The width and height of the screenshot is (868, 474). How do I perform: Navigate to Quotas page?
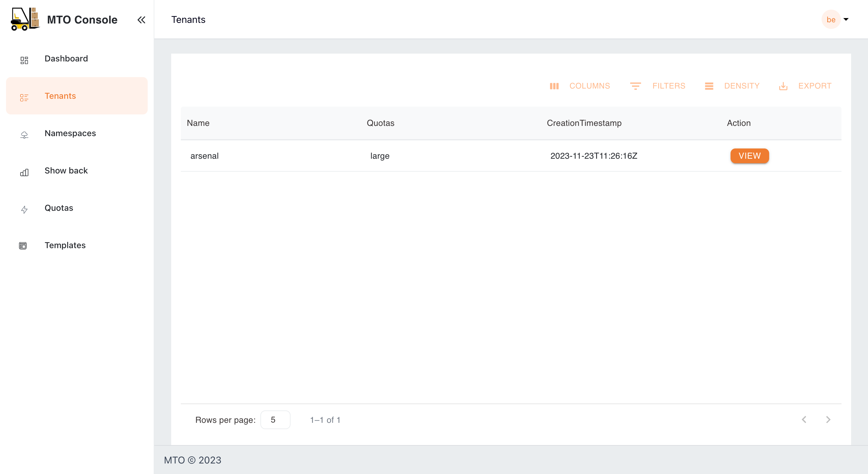(x=77, y=208)
